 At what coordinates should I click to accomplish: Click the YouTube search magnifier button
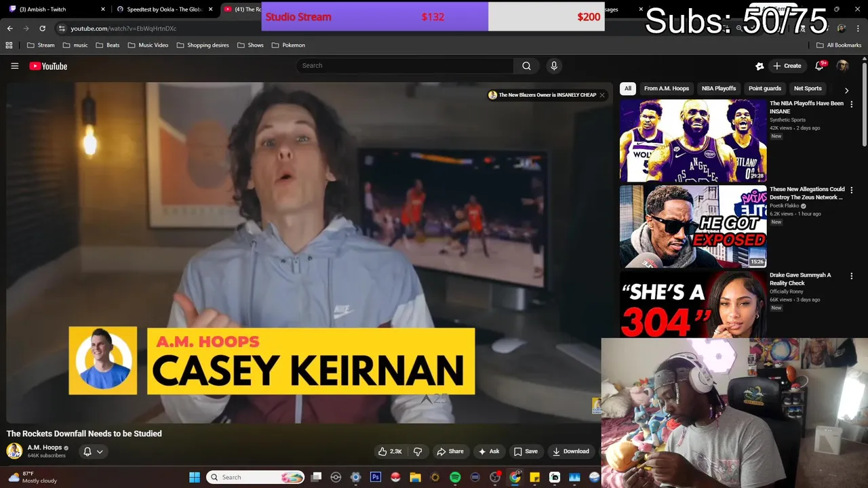coord(526,66)
